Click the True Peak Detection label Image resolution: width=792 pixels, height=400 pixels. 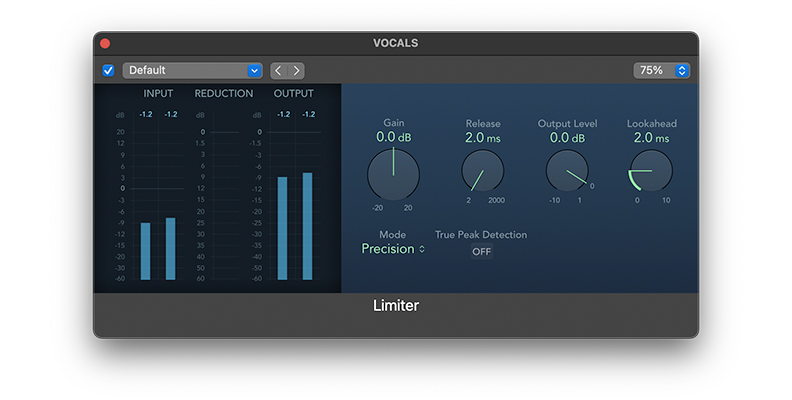pos(481,235)
